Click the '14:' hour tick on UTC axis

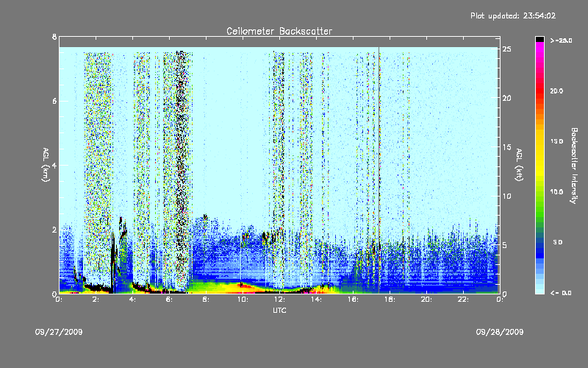pyautogui.click(x=316, y=300)
